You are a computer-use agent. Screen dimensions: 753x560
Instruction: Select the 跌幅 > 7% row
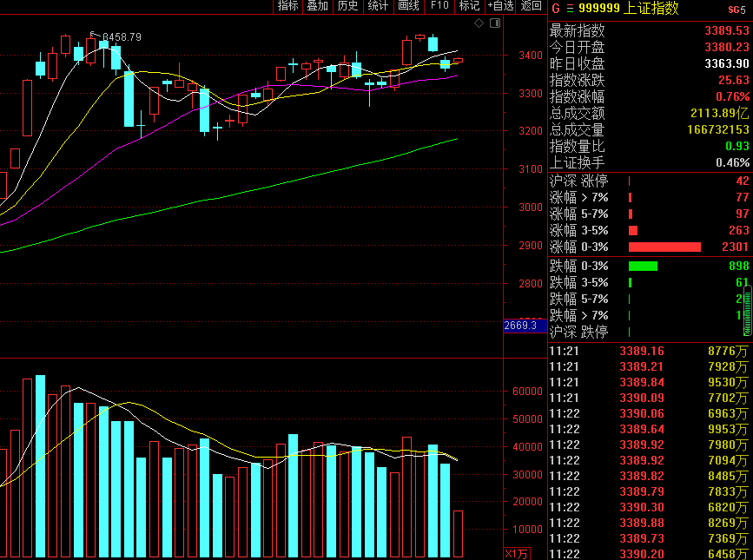click(x=650, y=315)
